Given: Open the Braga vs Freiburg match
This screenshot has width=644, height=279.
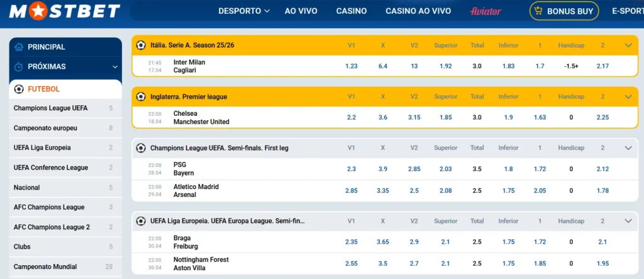Looking at the screenshot, I should click(x=186, y=242).
